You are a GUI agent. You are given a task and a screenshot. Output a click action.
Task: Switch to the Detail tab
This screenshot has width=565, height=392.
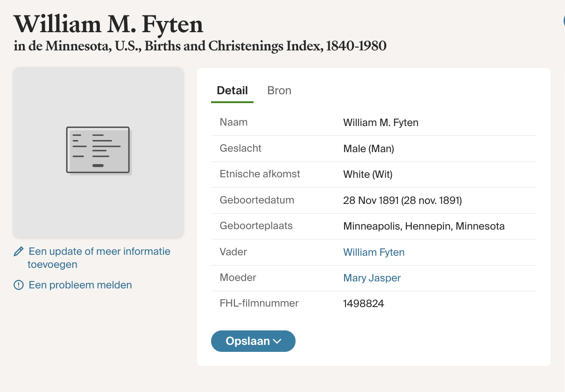click(232, 91)
